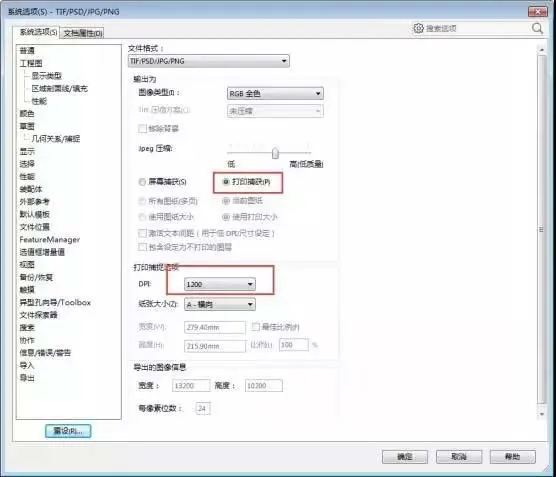The width and height of the screenshot is (556, 477).
Task: Click the search magnifier icon
Action: (537, 28)
